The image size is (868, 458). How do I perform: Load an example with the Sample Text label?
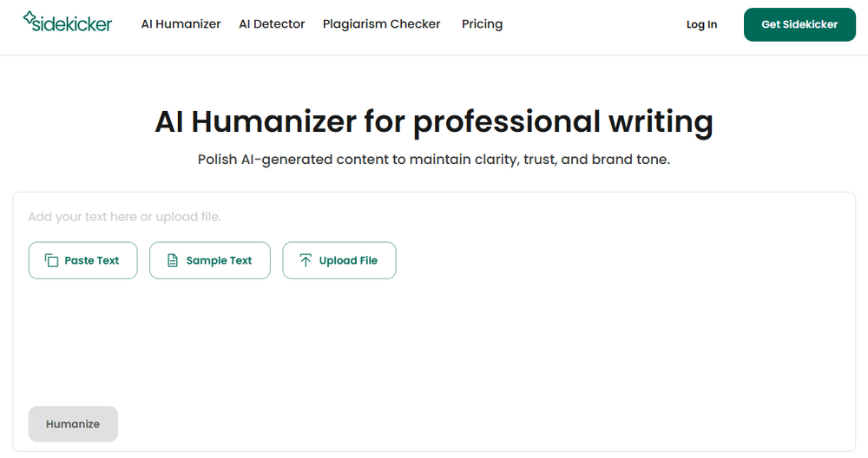[x=219, y=260]
